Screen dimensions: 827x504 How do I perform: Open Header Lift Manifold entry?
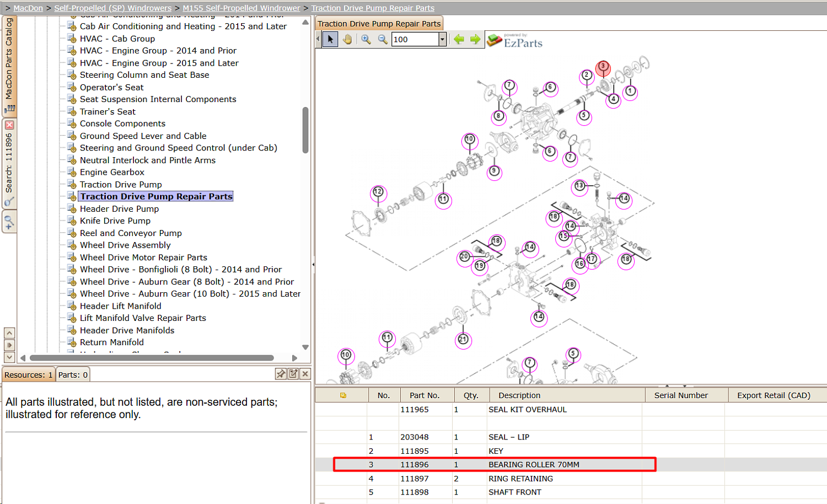(x=121, y=306)
